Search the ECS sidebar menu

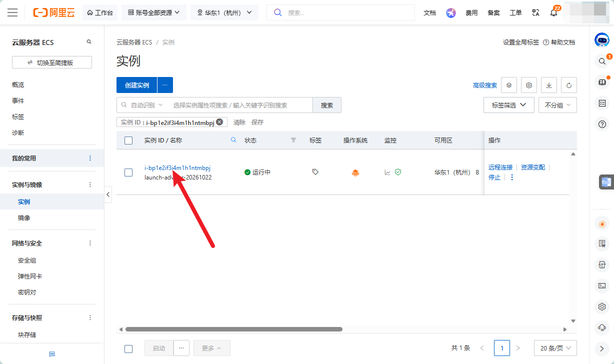point(89,42)
